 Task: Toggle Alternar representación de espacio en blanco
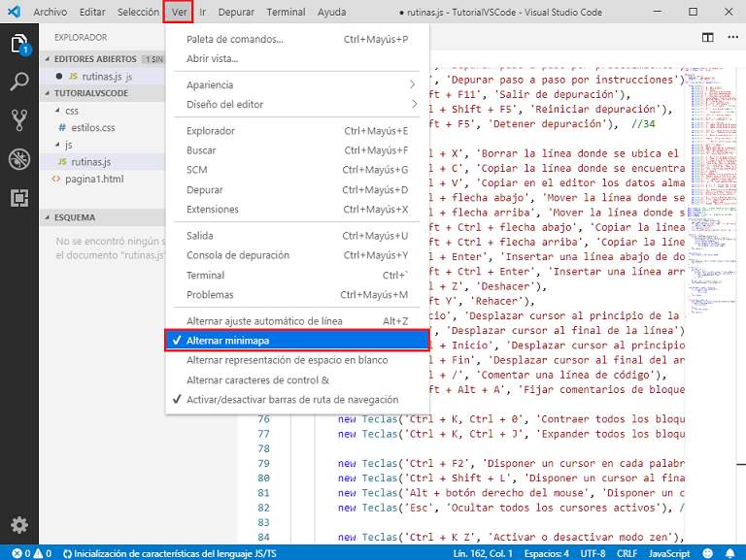(297, 360)
